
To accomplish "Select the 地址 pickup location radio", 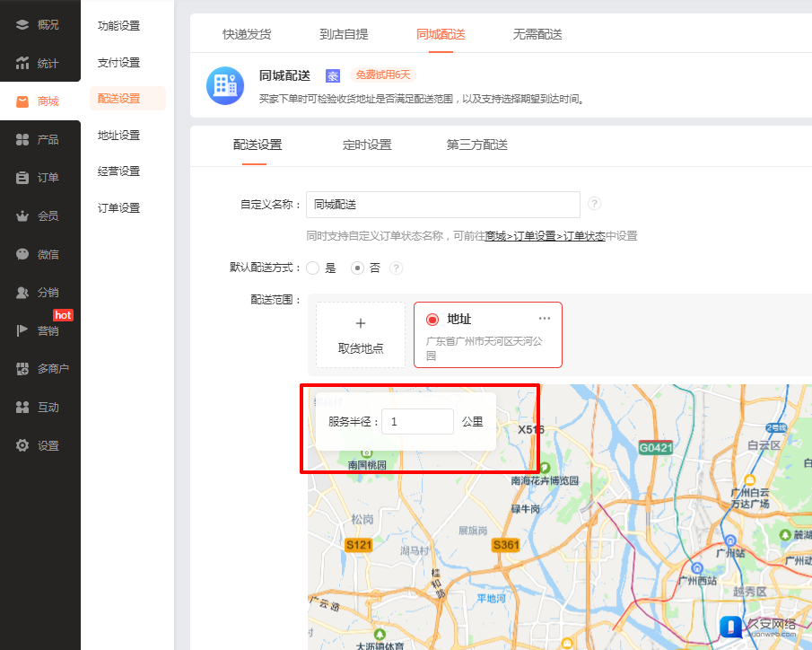I will (x=432, y=320).
